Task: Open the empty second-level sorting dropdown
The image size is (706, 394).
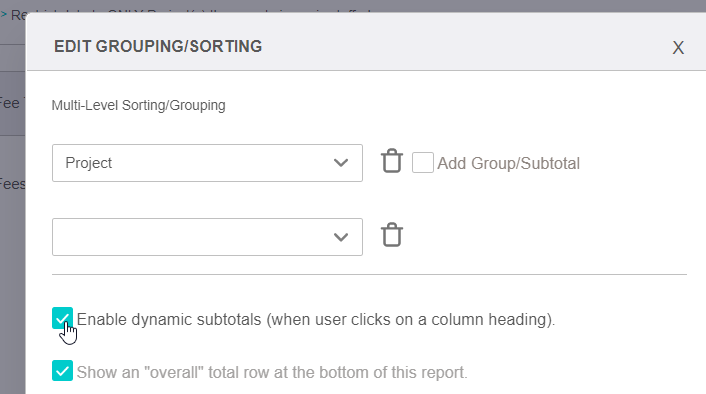Action: (207, 237)
